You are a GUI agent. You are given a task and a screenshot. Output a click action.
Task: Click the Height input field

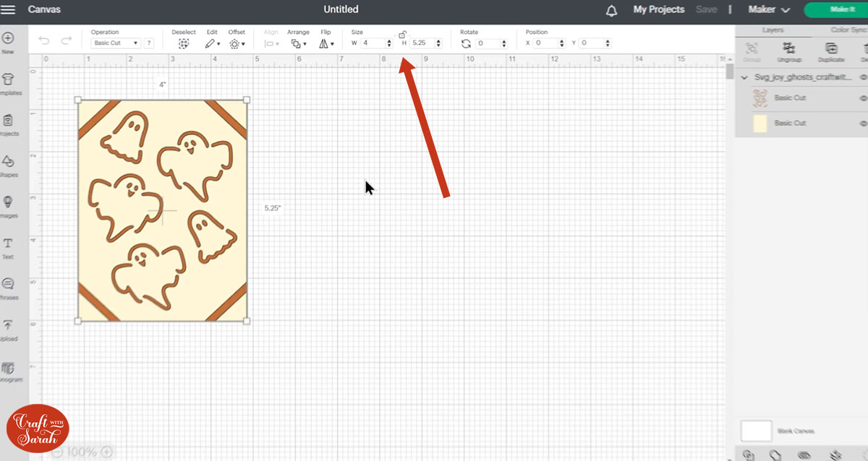[422, 43]
